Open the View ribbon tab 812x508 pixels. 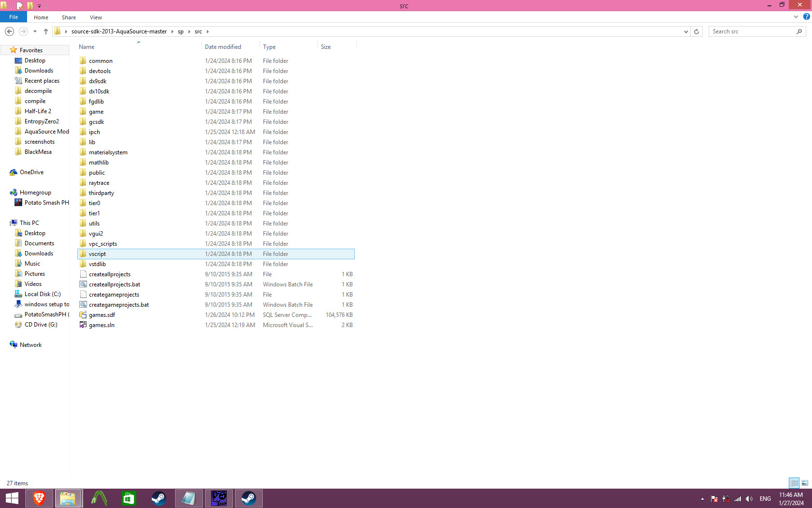[96, 17]
